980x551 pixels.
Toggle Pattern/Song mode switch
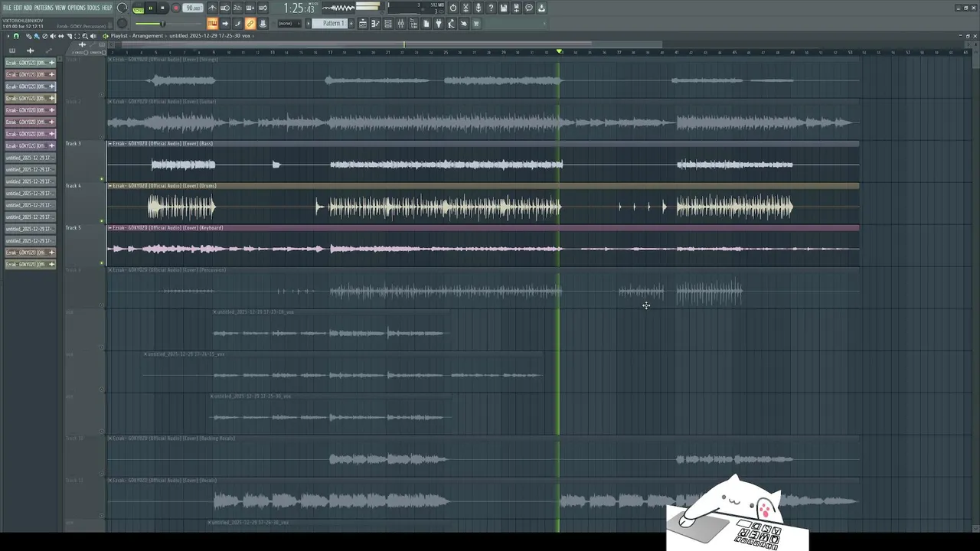tap(138, 8)
